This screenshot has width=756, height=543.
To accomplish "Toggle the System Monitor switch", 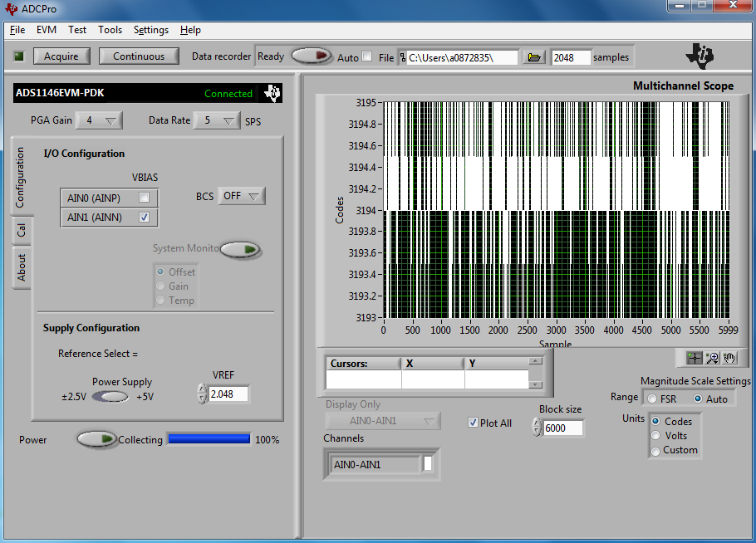I will click(240, 250).
